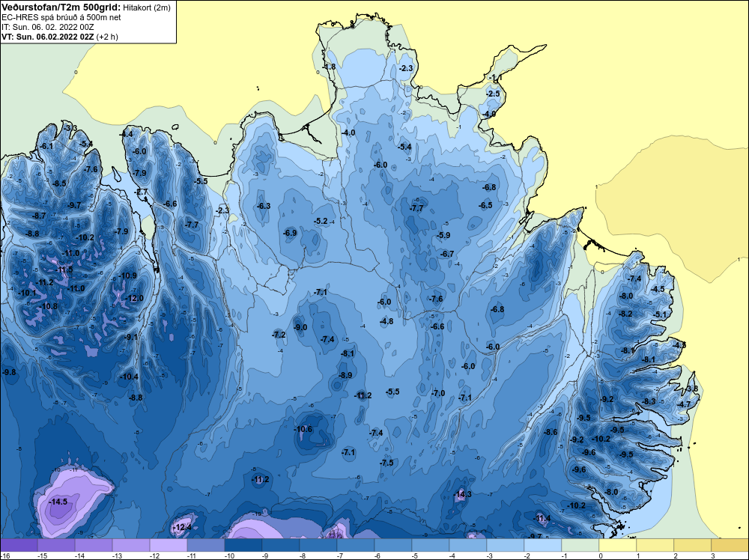The image size is (749, 560).
Task: Click the -8.6 temperature label
Action: tap(551, 432)
